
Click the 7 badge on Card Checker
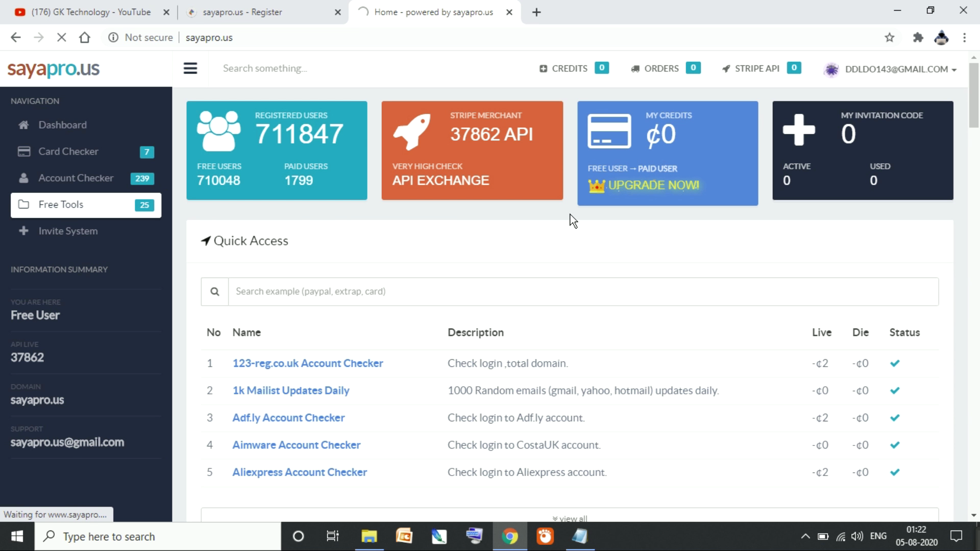pos(146,152)
